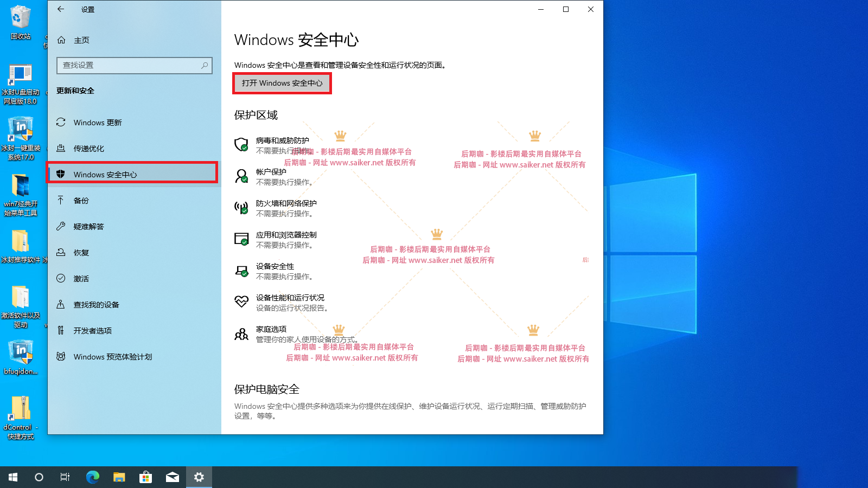Go to 主页 in Settings sidebar
The width and height of the screenshot is (868, 488).
tap(135, 40)
